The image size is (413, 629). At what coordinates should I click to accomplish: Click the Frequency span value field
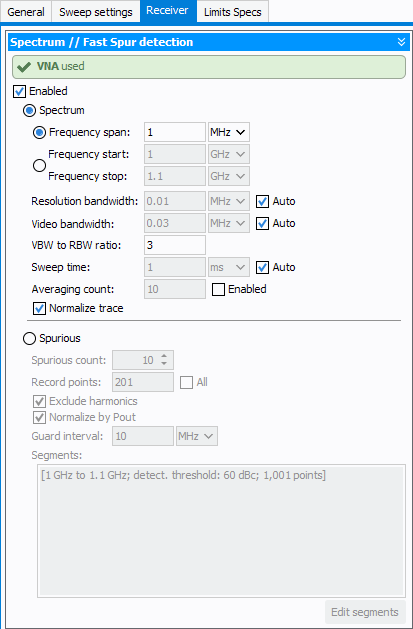tap(175, 132)
